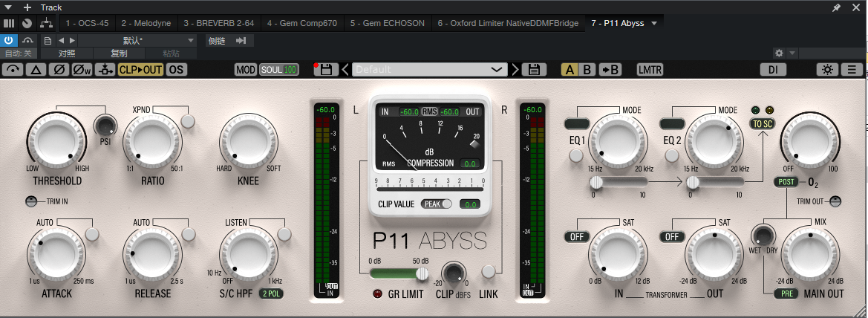Show the channel strip bars icon
Screen dimensions: 868x318
pos(9,23)
